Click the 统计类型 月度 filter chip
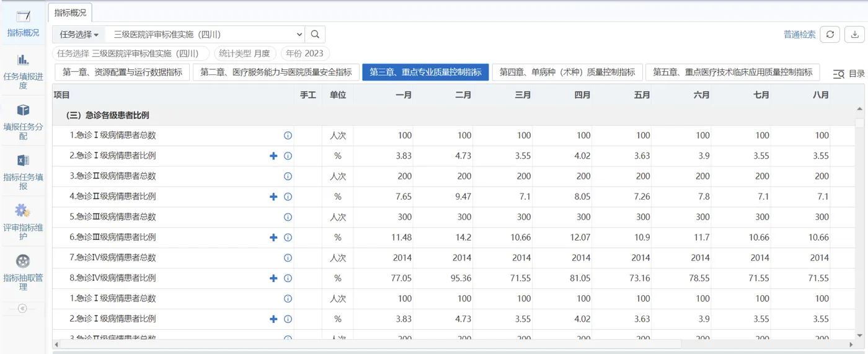Image resolution: width=868 pixels, height=354 pixels. 245,53
